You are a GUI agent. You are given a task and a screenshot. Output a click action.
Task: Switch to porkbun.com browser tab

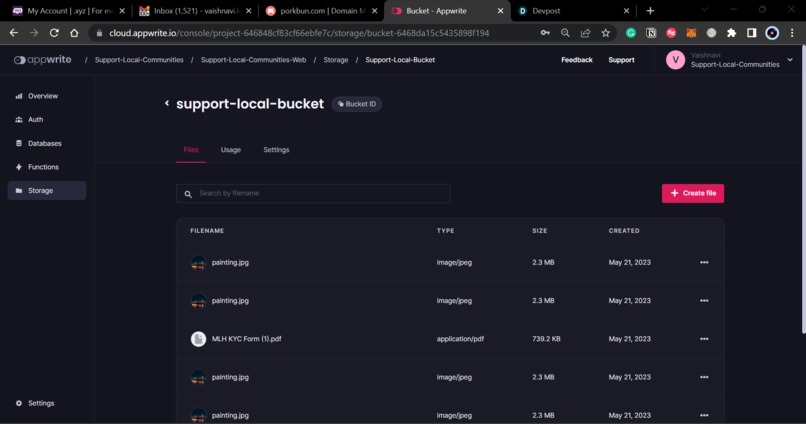click(x=321, y=11)
